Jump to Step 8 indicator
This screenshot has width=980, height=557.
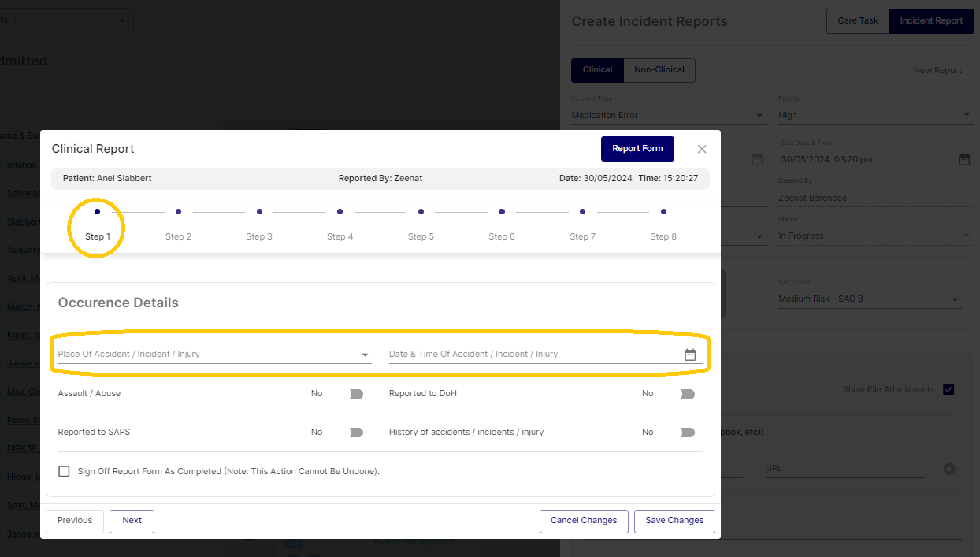coord(663,212)
